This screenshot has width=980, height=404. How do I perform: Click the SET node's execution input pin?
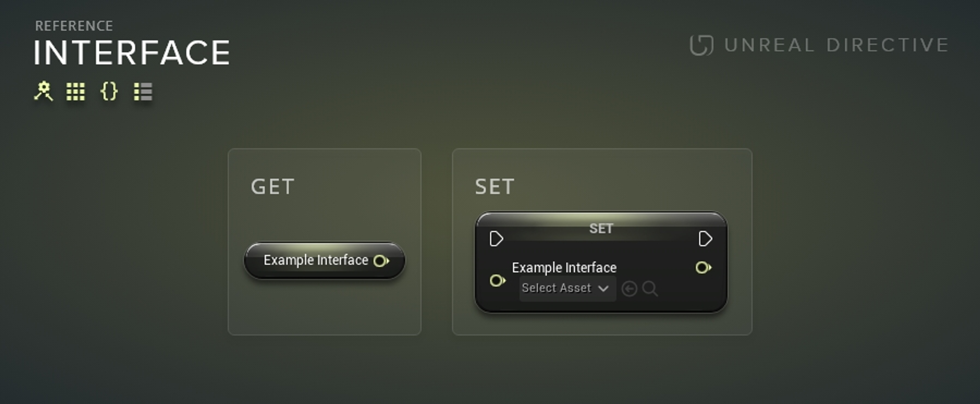pos(496,239)
